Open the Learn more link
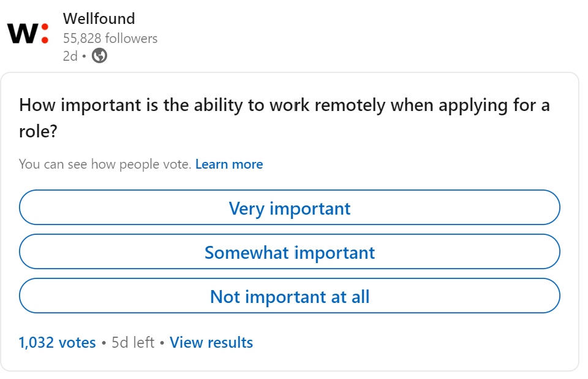This screenshot has width=588, height=379. pos(229,164)
